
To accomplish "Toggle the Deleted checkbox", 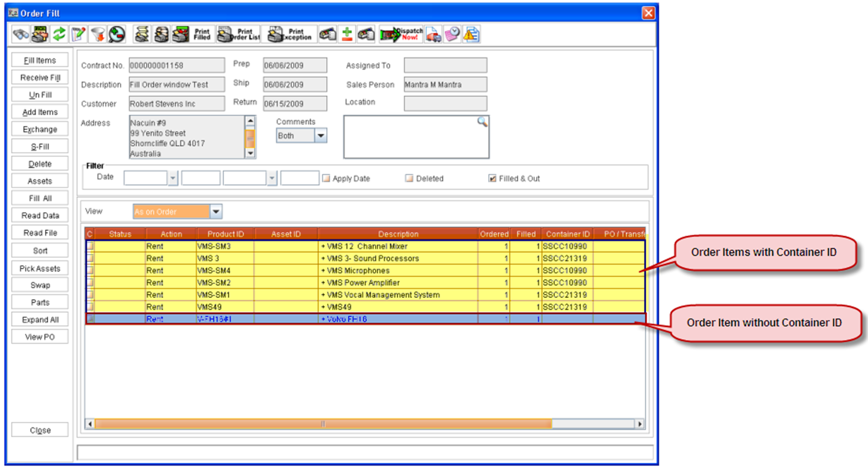I will [409, 178].
